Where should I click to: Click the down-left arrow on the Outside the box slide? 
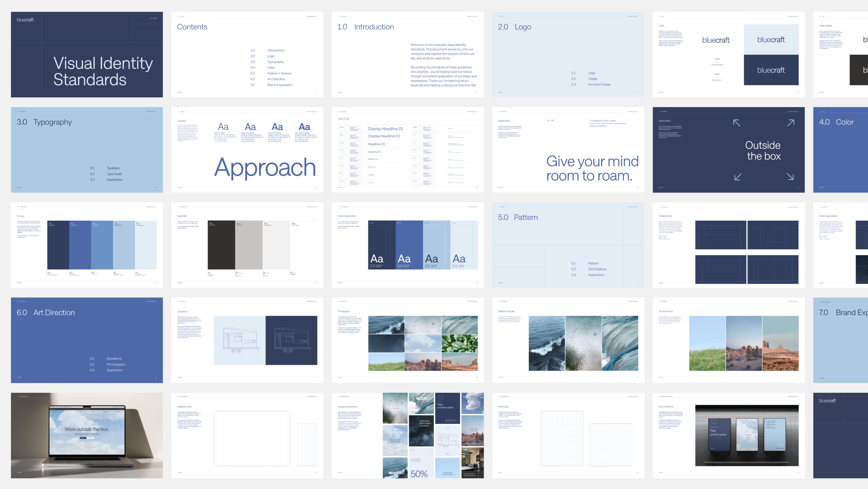(x=738, y=177)
